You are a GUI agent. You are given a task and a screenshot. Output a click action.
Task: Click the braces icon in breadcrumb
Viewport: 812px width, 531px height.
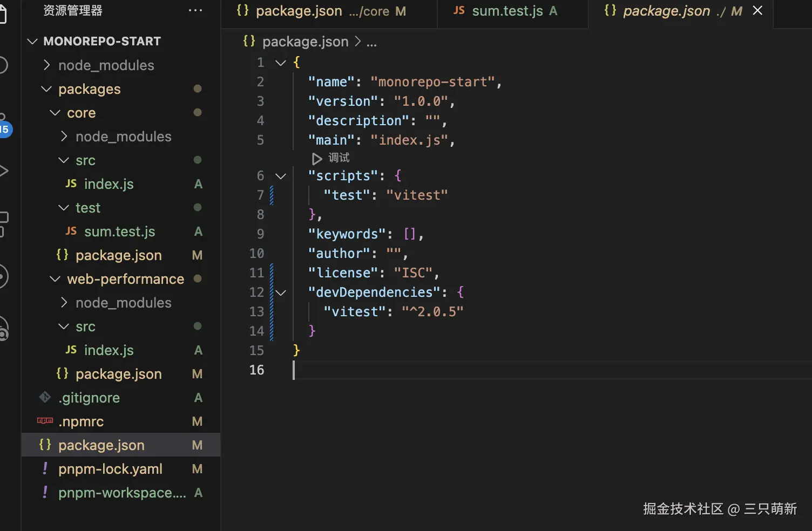pos(249,41)
